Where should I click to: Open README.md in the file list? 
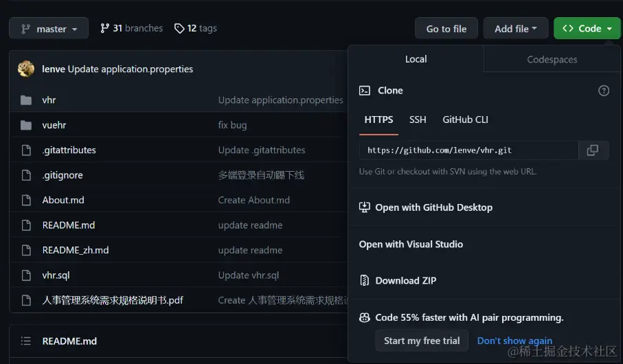tap(68, 225)
